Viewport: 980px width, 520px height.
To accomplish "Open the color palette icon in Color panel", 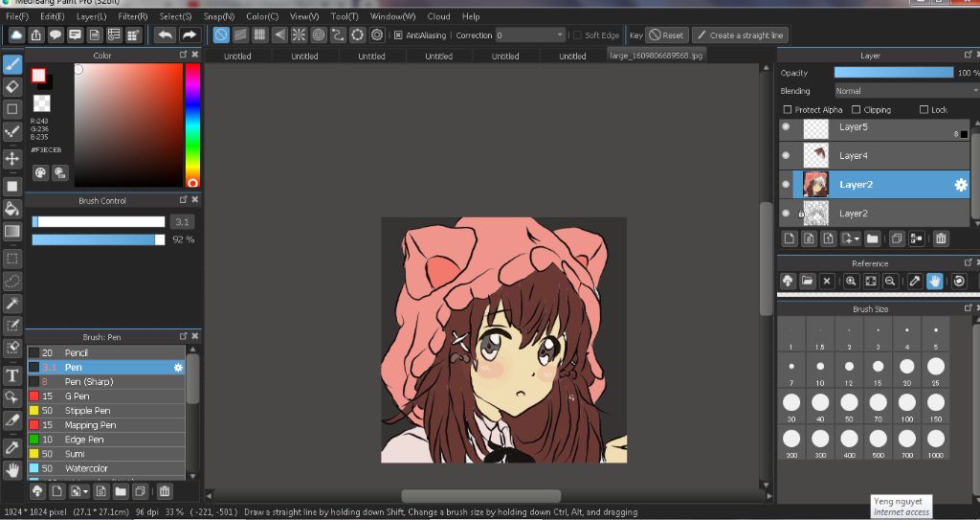I will (40, 172).
